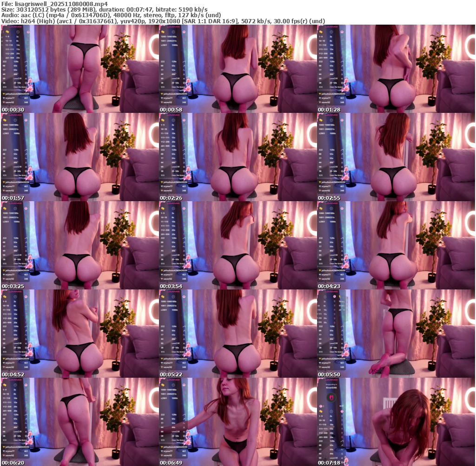Click the header line starting with "Video: h264 (High)"
This screenshot has height=466, width=476.
163,21
